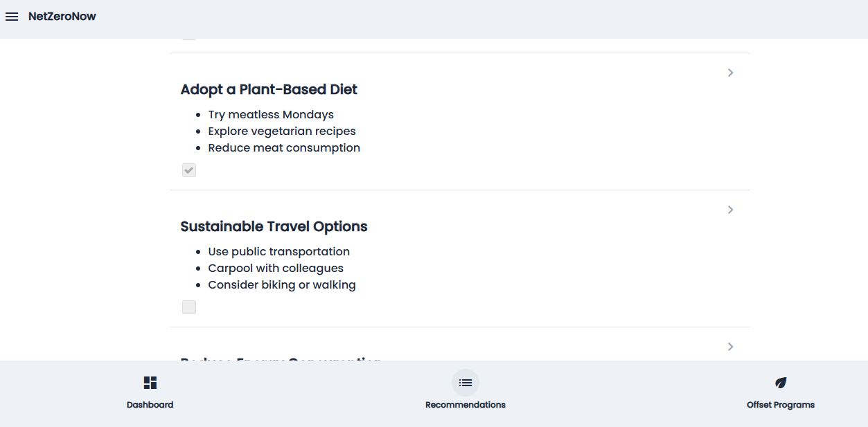
Task: Expand the Sustainable Travel Options chevron
Action: pyautogui.click(x=730, y=210)
